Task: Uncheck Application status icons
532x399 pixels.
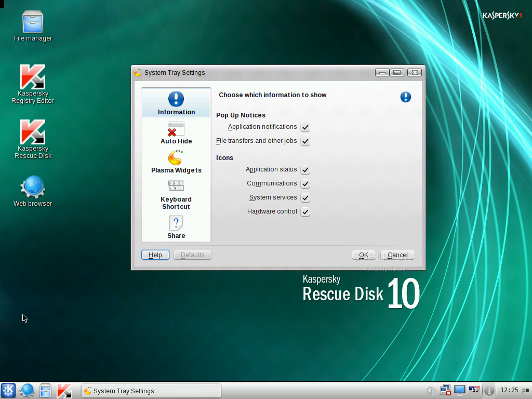Action: tap(305, 170)
